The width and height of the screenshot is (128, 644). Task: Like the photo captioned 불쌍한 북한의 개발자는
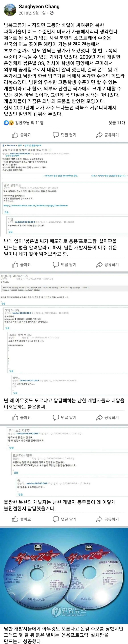[21, 519]
